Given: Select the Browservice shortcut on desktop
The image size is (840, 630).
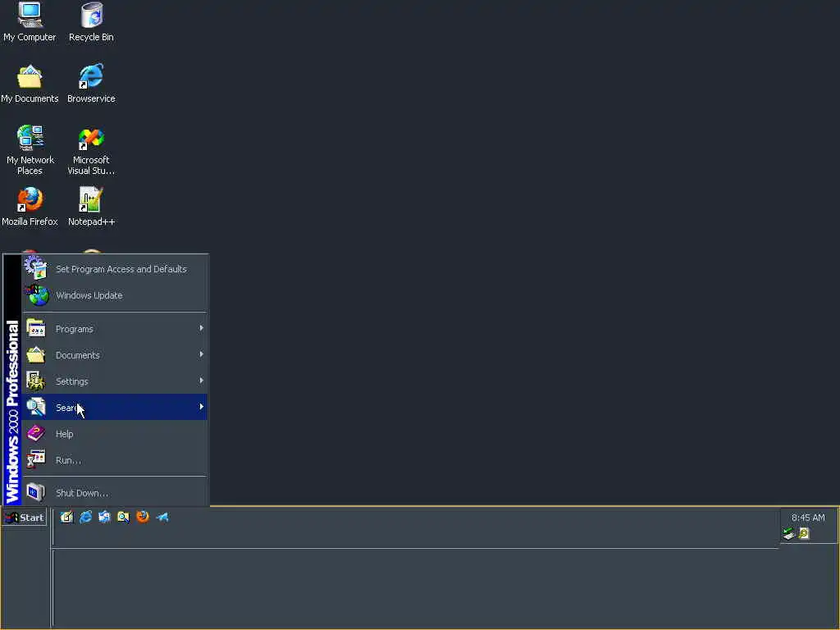Looking at the screenshot, I should [91, 84].
